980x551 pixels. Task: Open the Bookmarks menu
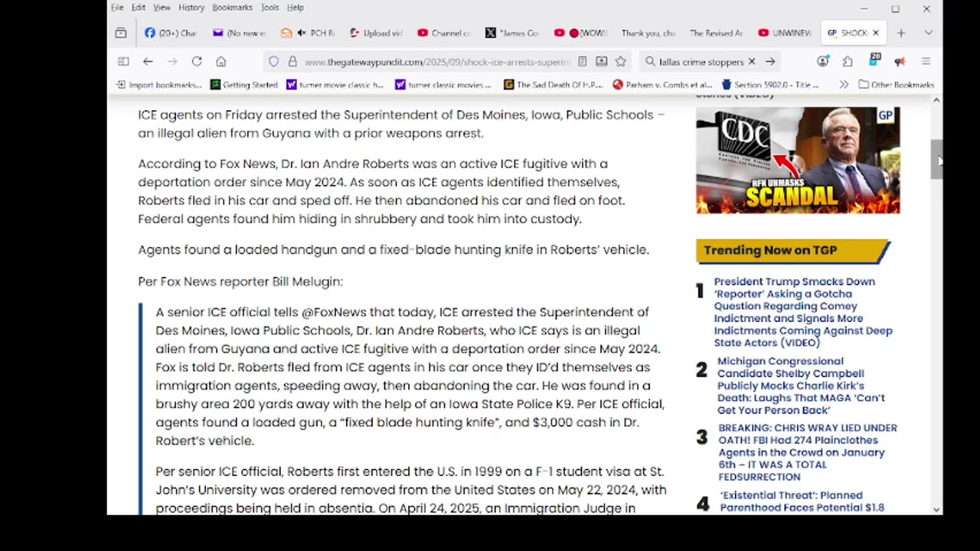coord(232,8)
